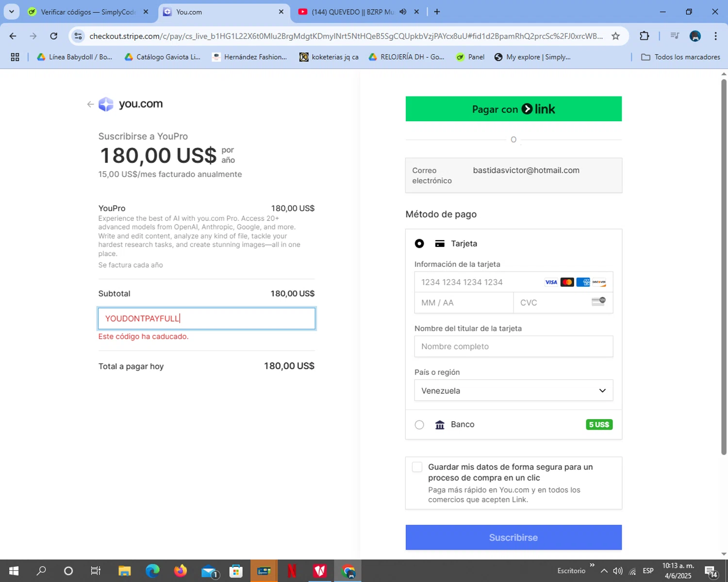Screen dimensions: 728x582
Task: Close the You.com tab
Action: [x=281, y=12]
